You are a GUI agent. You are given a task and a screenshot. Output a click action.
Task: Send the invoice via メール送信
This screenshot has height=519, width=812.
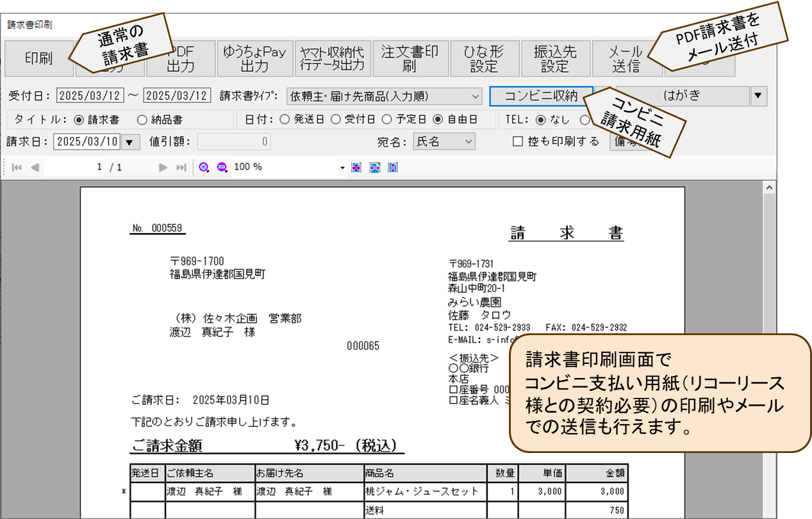[626, 58]
